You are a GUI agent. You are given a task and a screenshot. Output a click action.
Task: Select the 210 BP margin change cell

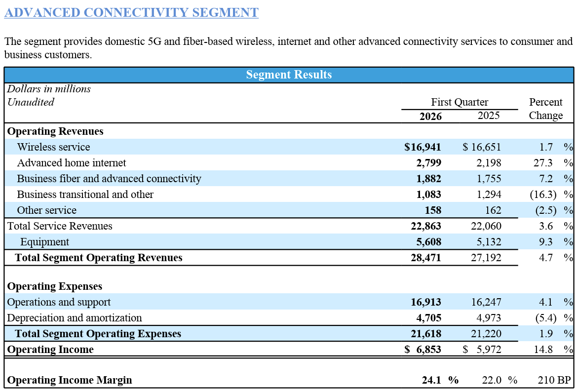554,380
